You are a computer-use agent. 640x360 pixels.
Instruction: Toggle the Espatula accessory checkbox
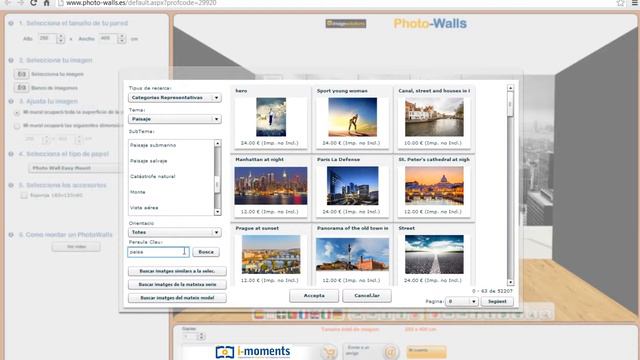[x=24, y=196]
